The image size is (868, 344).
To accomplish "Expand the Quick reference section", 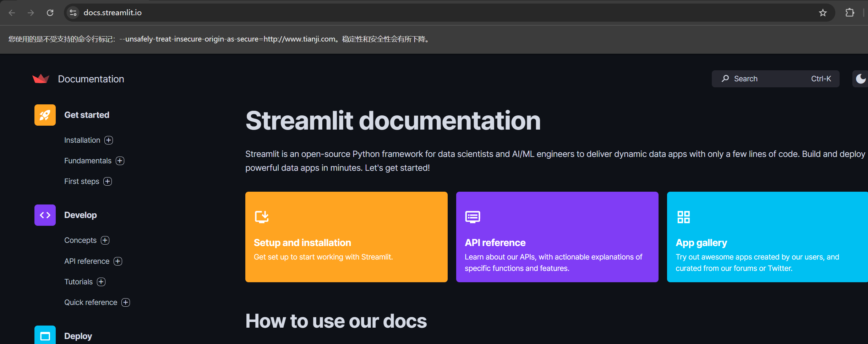I will tap(126, 302).
